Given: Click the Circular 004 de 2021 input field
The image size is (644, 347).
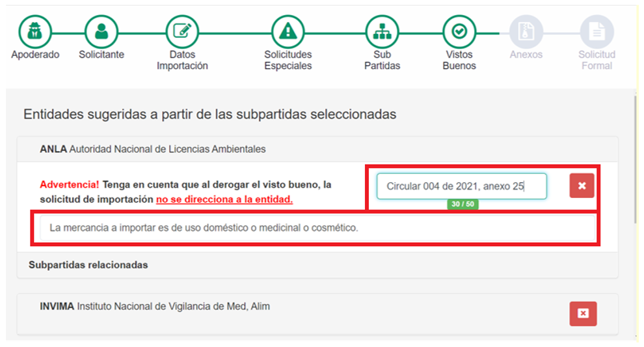Looking at the screenshot, I should pos(461,186).
